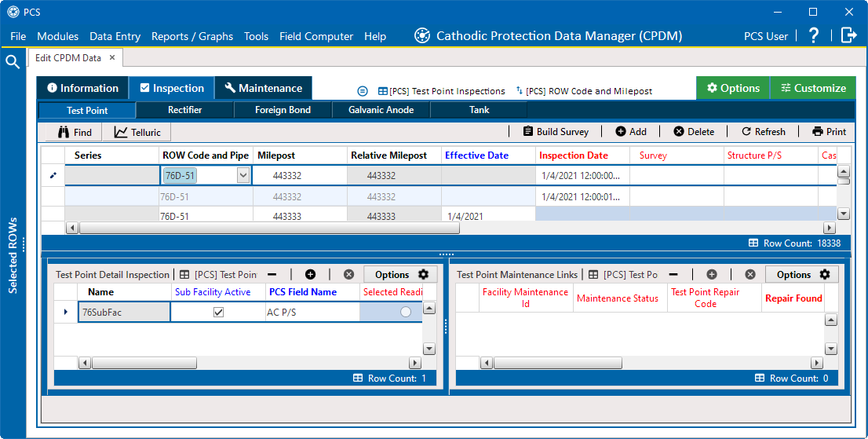Click the green Customize button
The width and height of the screenshot is (868, 439).
click(812, 88)
